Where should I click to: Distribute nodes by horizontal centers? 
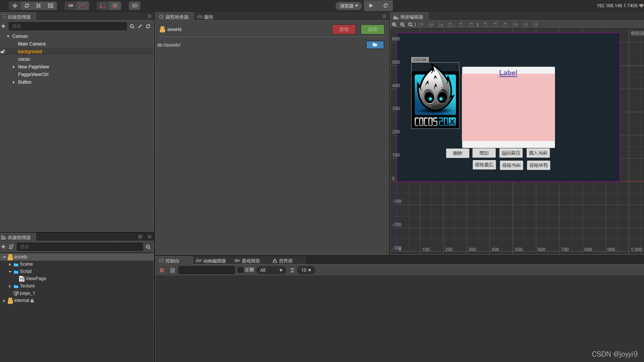pyautogui.click(x=525, y=24)
